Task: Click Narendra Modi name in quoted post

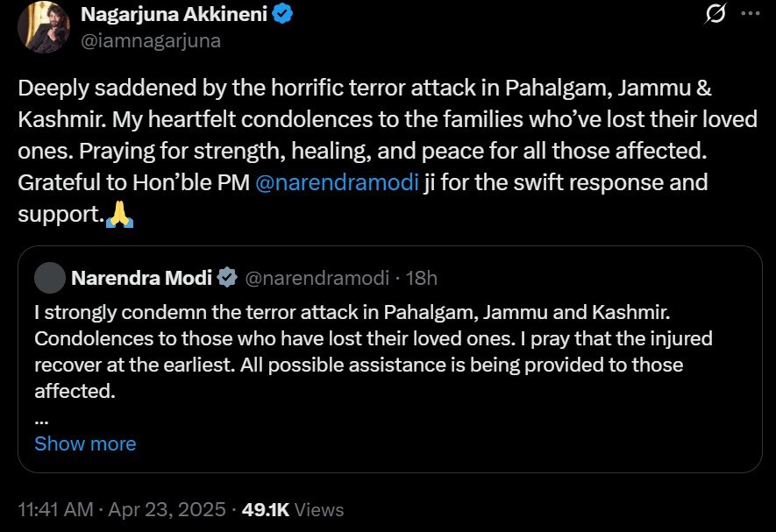Action: 141,279
